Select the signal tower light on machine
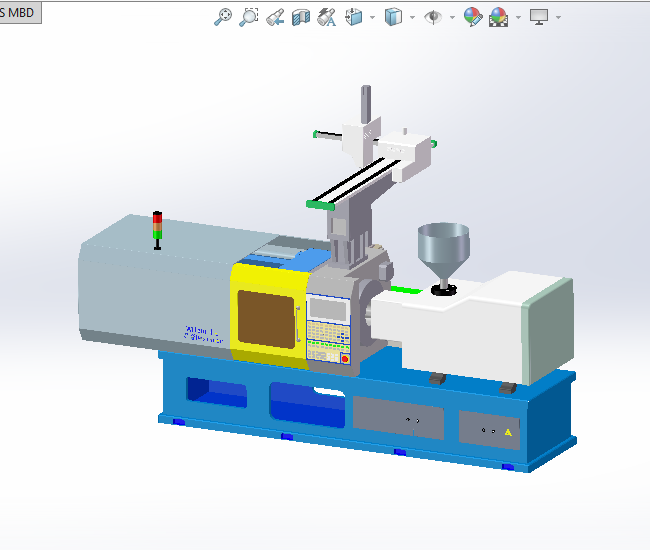Screen dimensions: 650x550 click(x=158, y=230)
